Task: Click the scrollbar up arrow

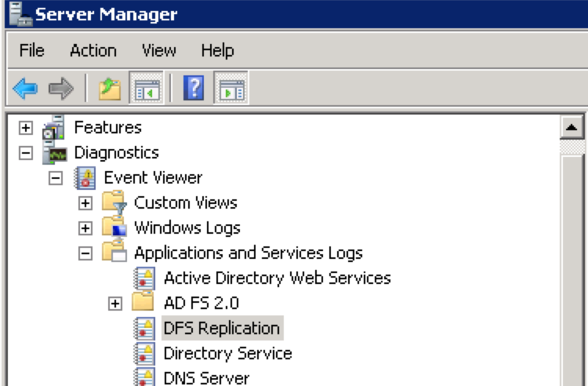Action: tap(572, 128)
